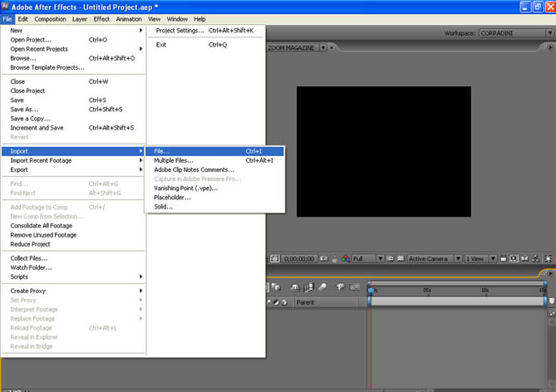Open the Composition menu
The height and width of the screenshot is (392, 556).
50,18
